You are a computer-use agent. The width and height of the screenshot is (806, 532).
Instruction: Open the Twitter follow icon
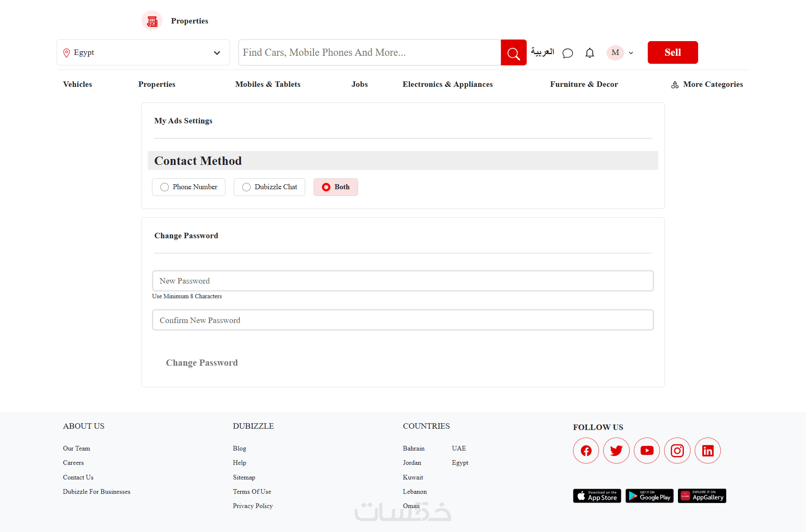tap(616, 451)
